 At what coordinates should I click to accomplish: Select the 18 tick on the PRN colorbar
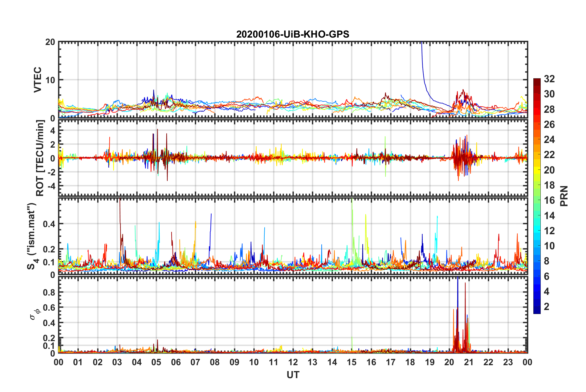(549, 185)
